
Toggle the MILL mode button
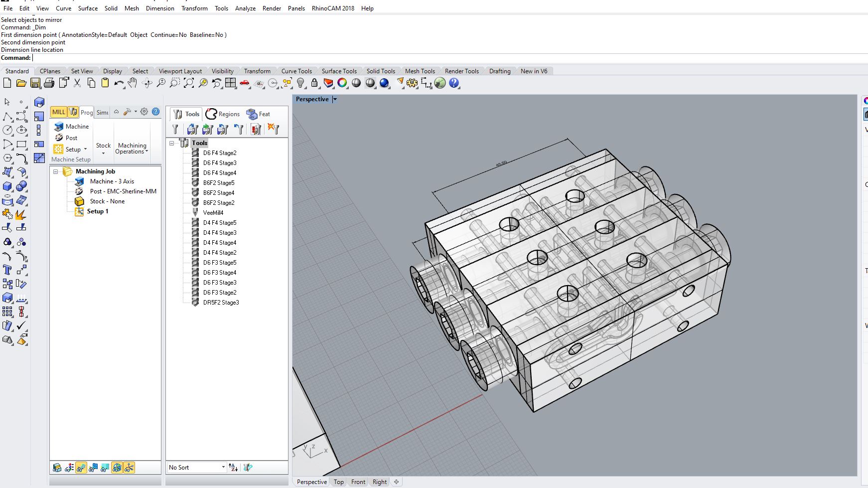coord(58,112)
